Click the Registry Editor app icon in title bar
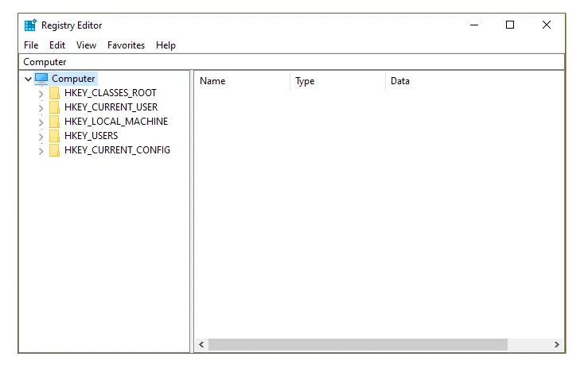Image resolution: width=588 pixels, height=368 pixels. click(x=30, y=25)
